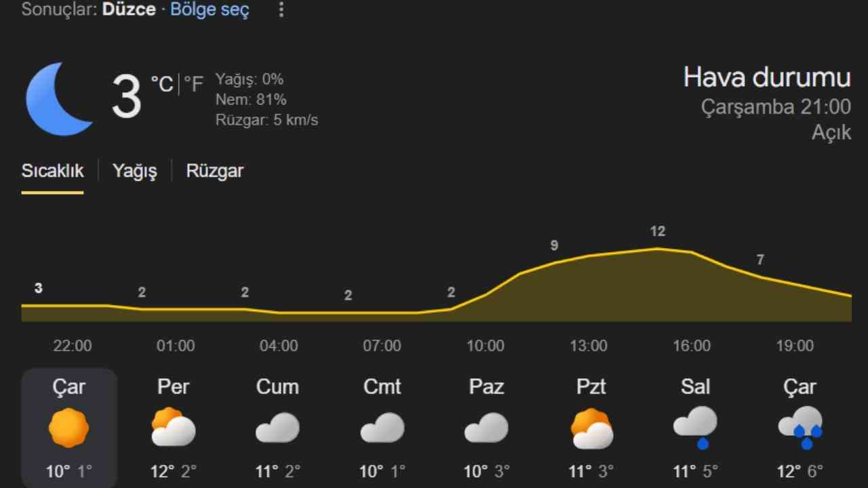The width and height of the screenshot is (868, 488).
Task: Open the Yağış precipitation tab
Action: coord(134,171)
